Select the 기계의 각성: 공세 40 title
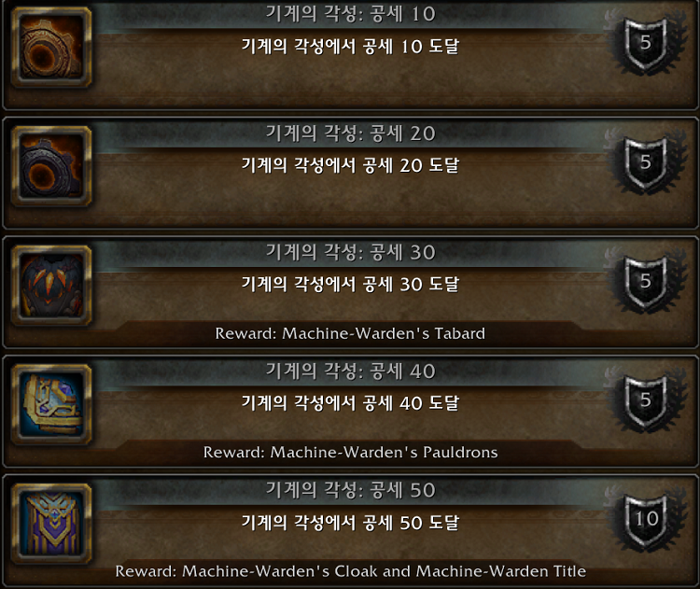 (350, 372)
